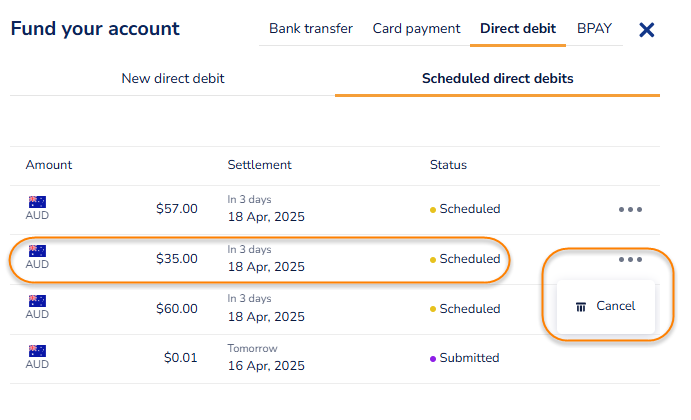Open options menu for the $35.00 debit

pyautogui.click(x=630, y=259)
